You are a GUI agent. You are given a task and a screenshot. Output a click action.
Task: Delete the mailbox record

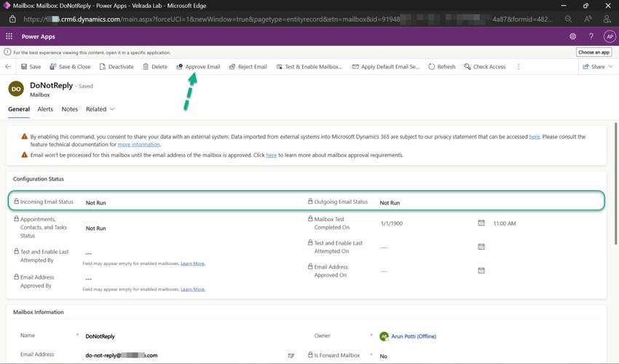(x=155, y=67)
